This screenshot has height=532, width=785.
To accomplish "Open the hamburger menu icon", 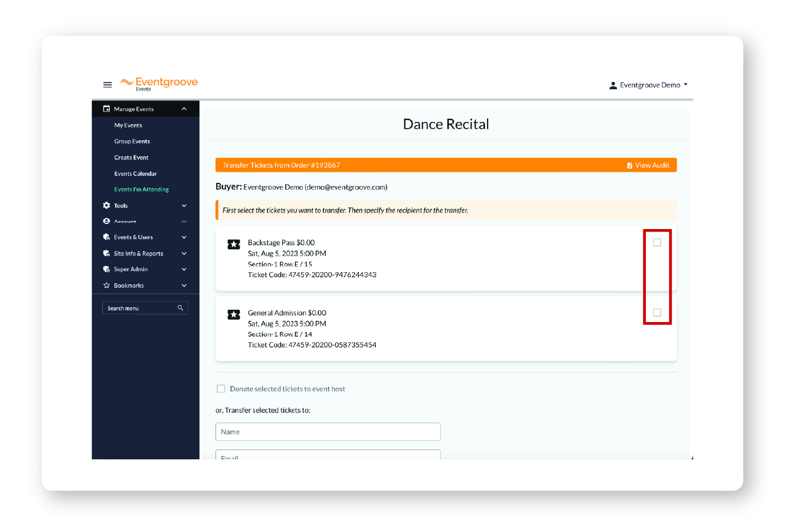I will pyautogui.click(x=107, y=85).
